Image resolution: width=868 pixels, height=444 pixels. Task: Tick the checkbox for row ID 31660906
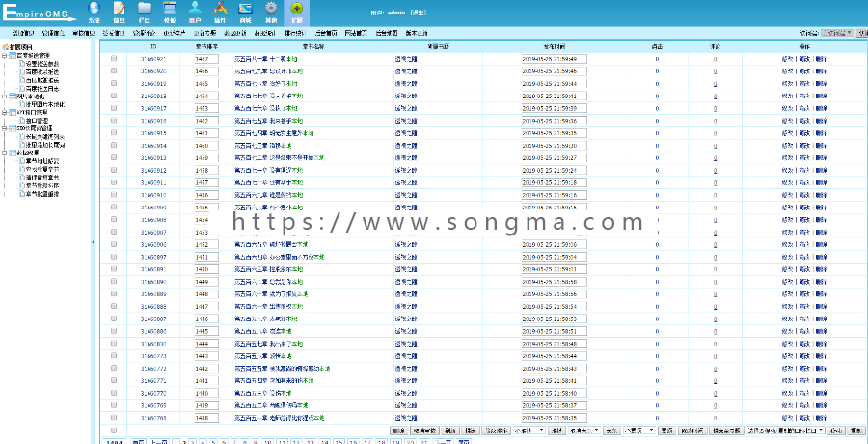point(114,244)
